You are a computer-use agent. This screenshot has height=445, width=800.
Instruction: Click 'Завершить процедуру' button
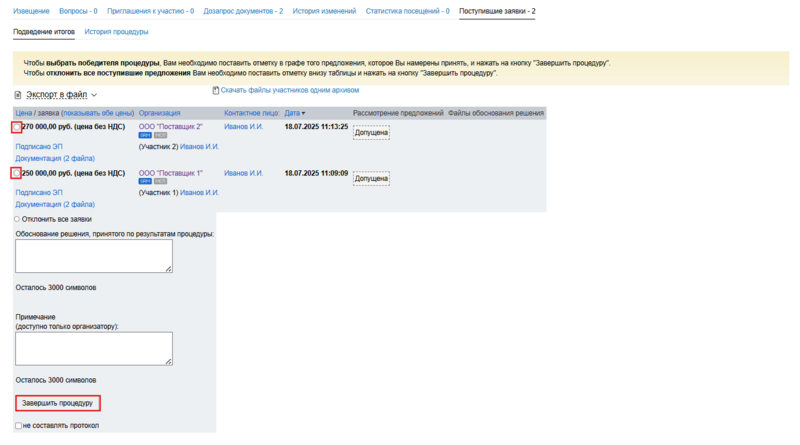[58, 403]
